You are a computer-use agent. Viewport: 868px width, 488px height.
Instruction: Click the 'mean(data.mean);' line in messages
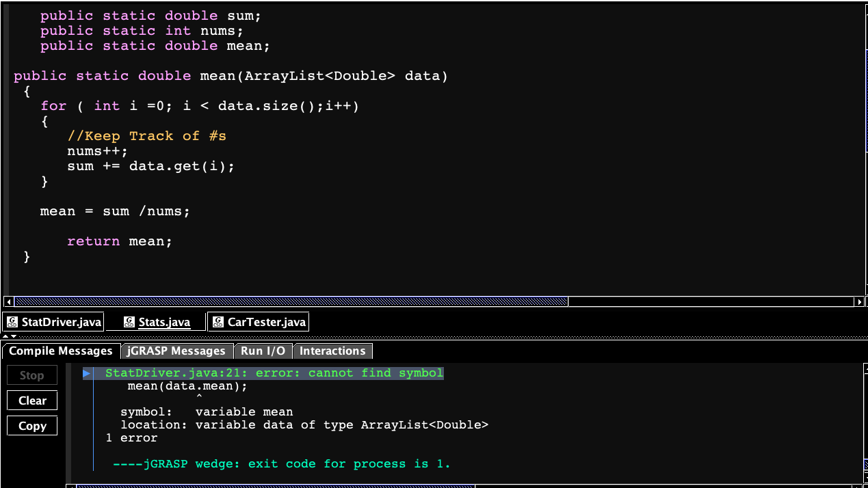click(x=187, y=386)
